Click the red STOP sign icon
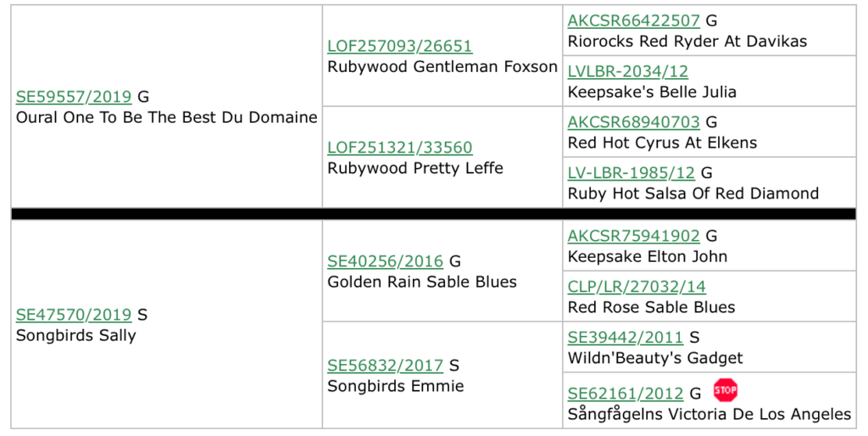 726,390
